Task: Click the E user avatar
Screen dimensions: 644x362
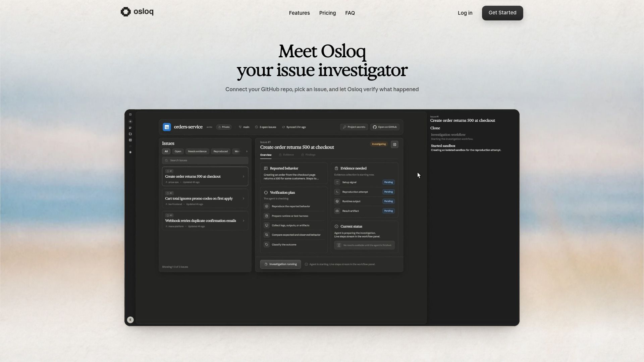Action: (x=130, y=320)
